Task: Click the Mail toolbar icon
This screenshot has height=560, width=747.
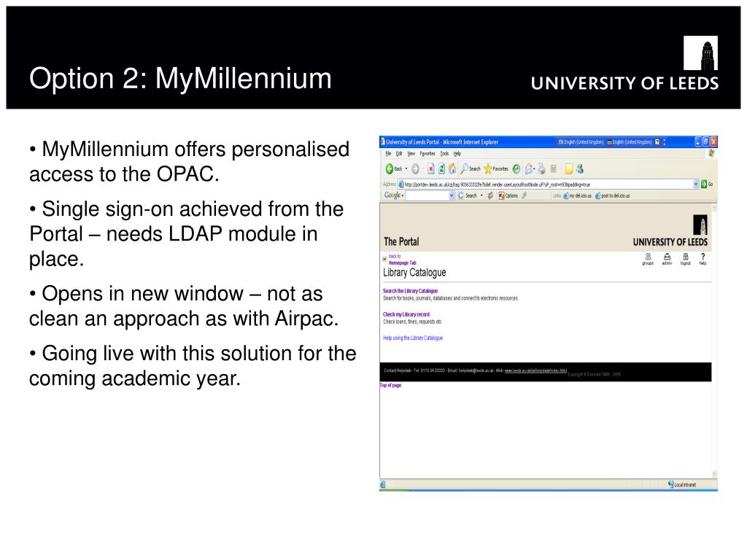Action: [530, 169]
